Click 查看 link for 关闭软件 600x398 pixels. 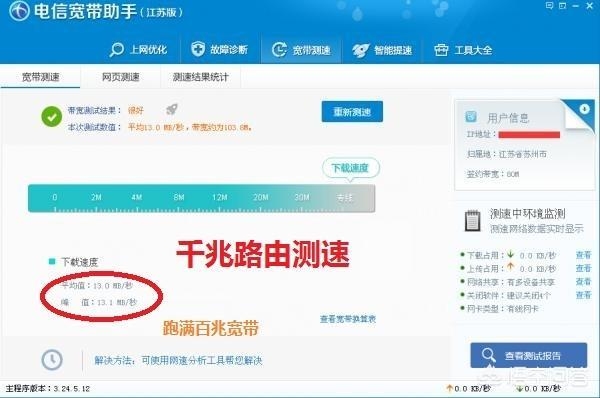584,295
